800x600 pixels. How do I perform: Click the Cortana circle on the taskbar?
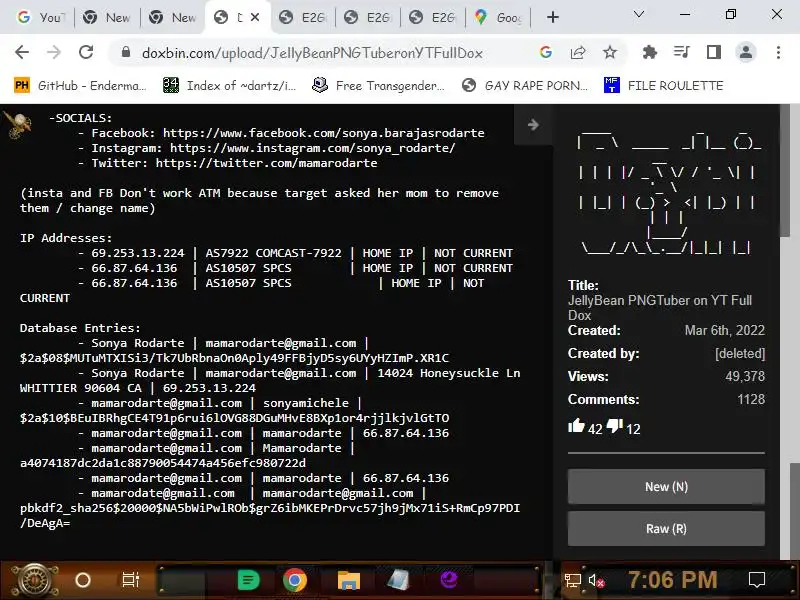tap(83, 580)
